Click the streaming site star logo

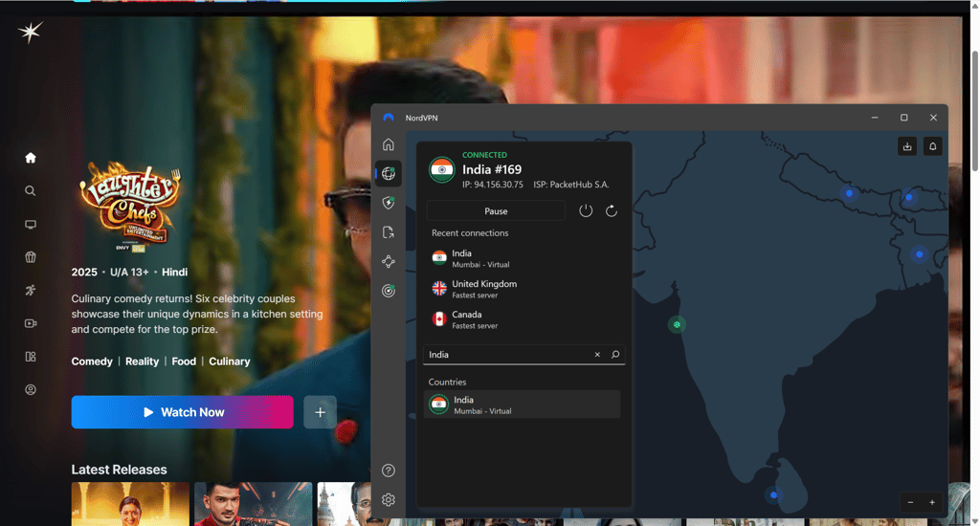pyautogui.click(x=30, y=32)
